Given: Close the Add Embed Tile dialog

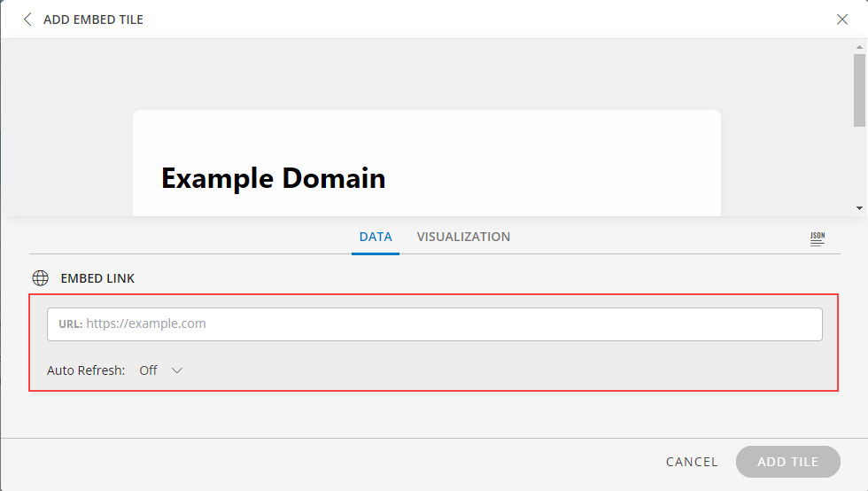Looking at the screenshot, I should click(x=842, y=19).
